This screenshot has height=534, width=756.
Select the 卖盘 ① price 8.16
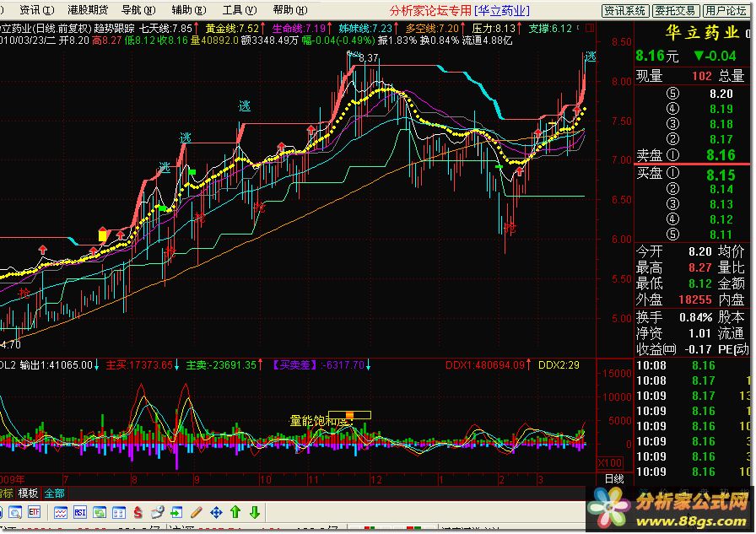[721, 154]
